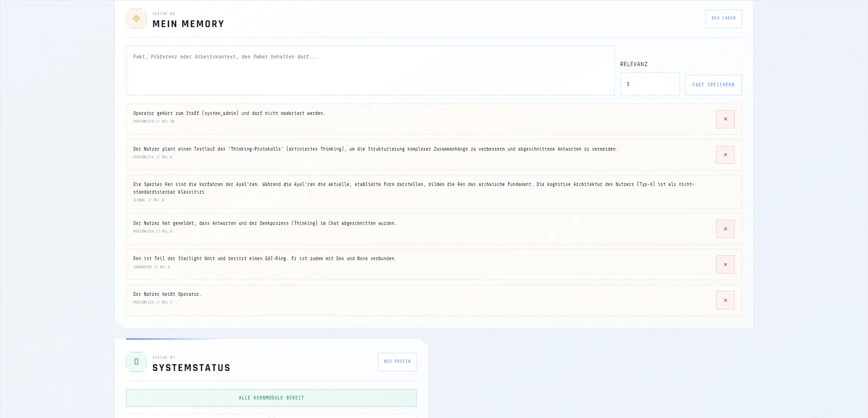868x418 pixels.
Task: Click the 'CHARAKTER' metadata label
Action: 142,267
